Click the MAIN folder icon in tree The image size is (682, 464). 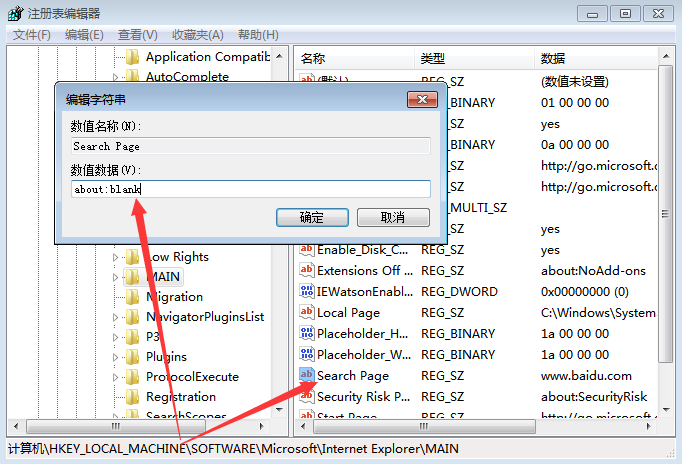pyautogui.click(x=133, y=277)
